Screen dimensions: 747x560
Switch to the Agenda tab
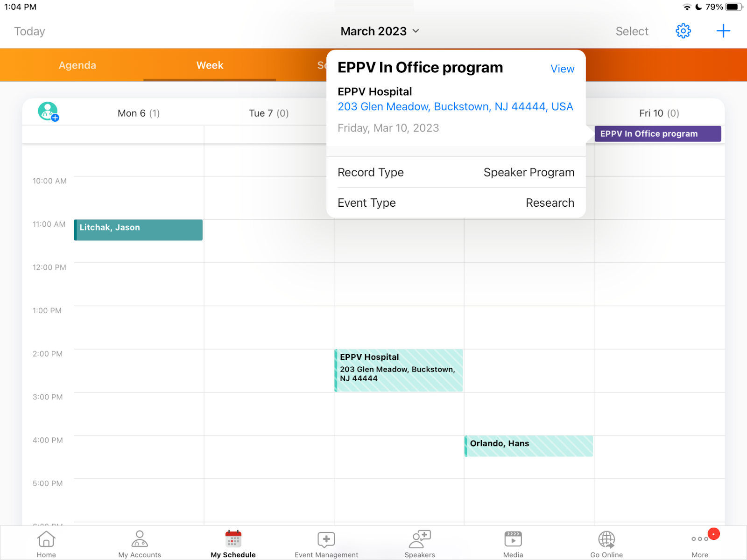tap(78, 65)
